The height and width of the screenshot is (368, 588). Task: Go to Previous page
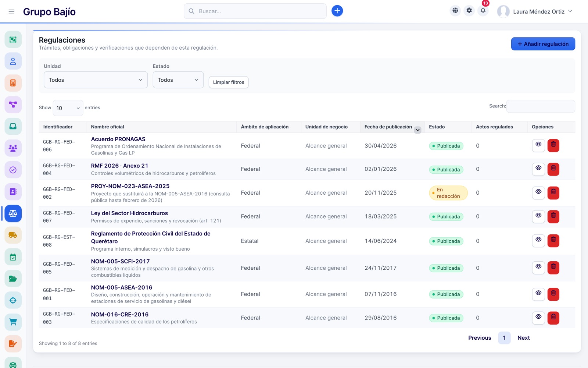coord(480,338)
